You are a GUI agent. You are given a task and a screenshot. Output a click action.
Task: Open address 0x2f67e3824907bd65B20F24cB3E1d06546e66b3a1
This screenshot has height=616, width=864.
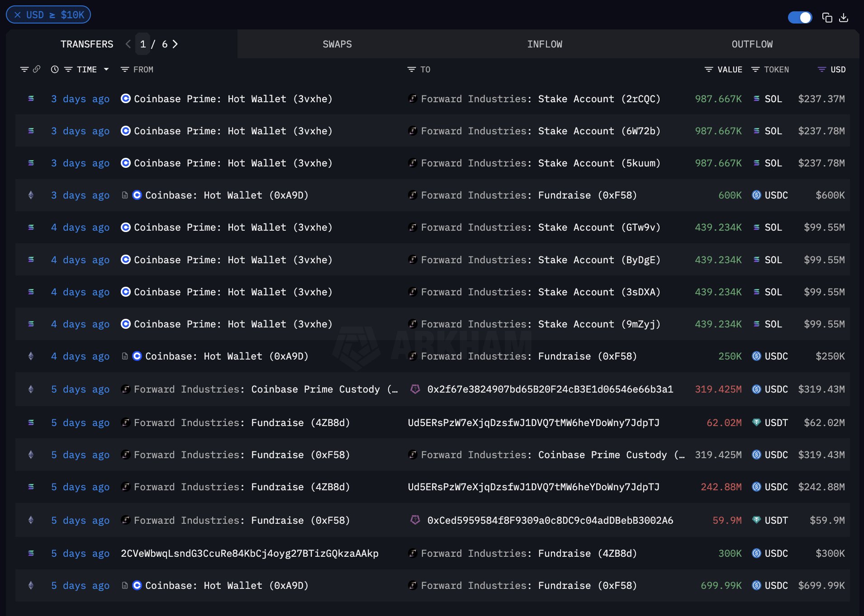tap(550, 389)
